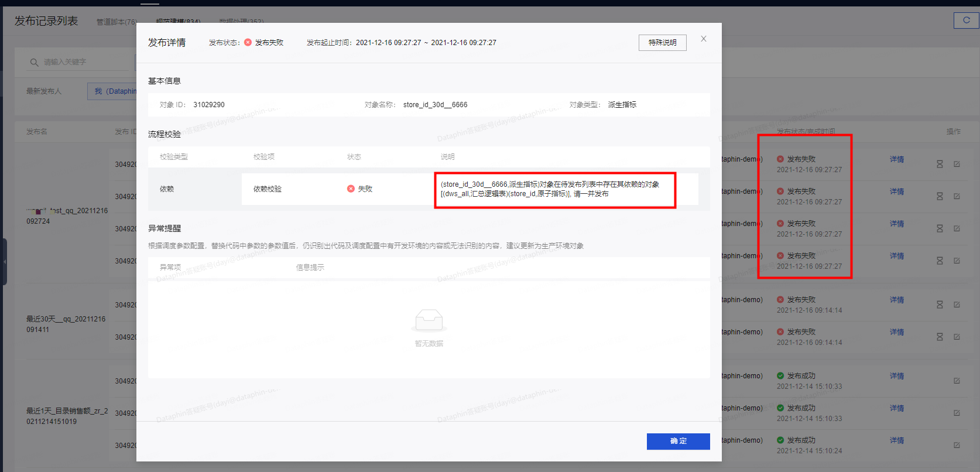
Task: Switch to the 管道脚本(76) tab
Action: (x=116, y=22)
